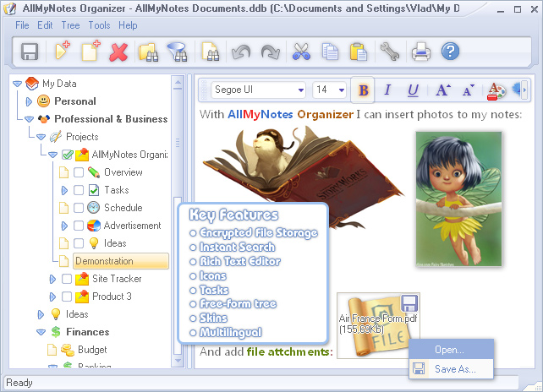The height and width of the screenshot is (392, 543).
Task: Click the Copy icon in toolbar
Action: click(x=330, y=52)
